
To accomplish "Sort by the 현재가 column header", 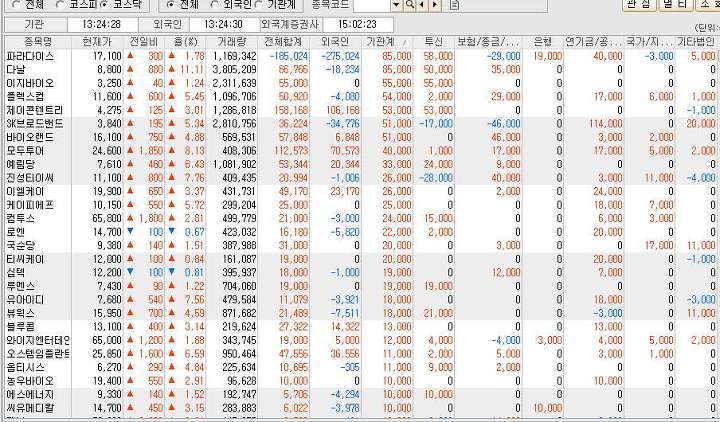I will [97, 42].
